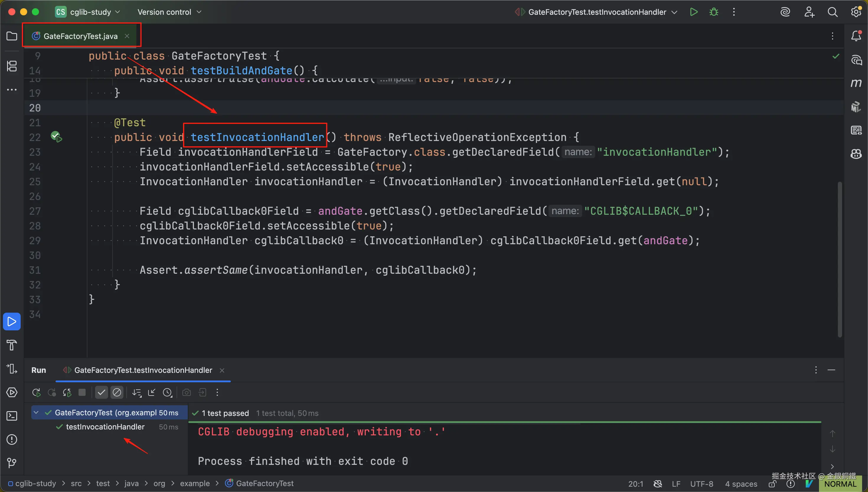Open the Terminal tool window
Screen dimensions: 868x492
click(12, 416)
